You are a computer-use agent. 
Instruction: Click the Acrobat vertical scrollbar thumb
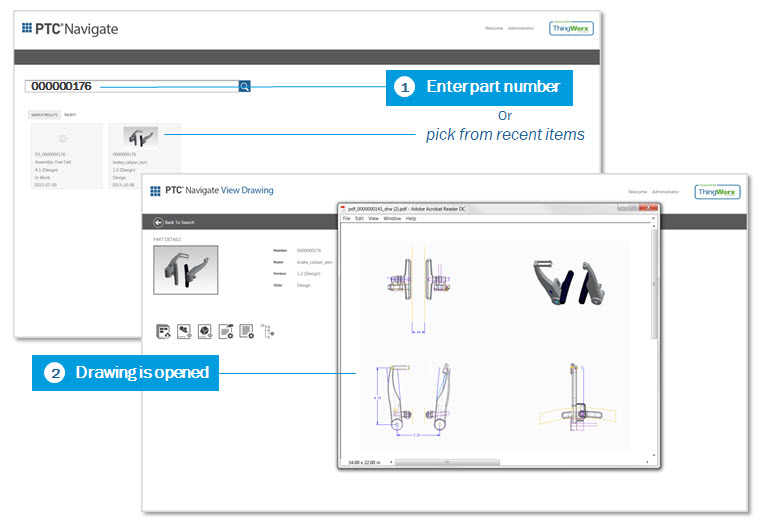click(654, 284)
